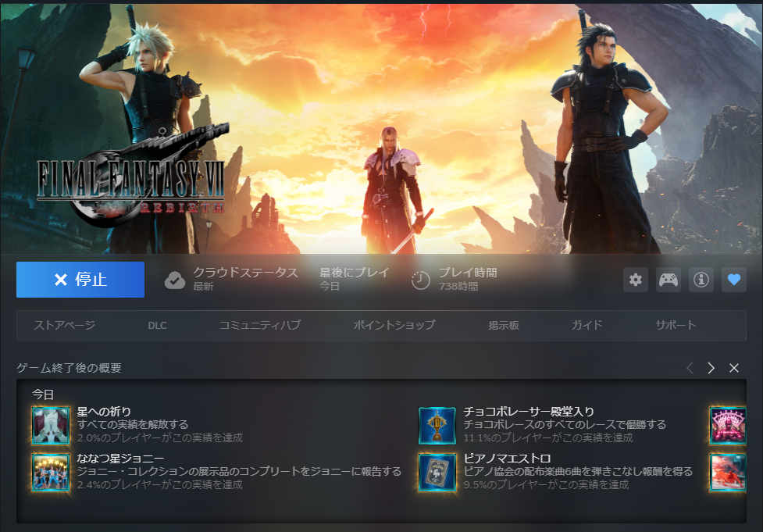Image resolution: width=763 pixels, height=532 pixels.
Task: Click the cloud status icon
Action: [x=175, y=280]
